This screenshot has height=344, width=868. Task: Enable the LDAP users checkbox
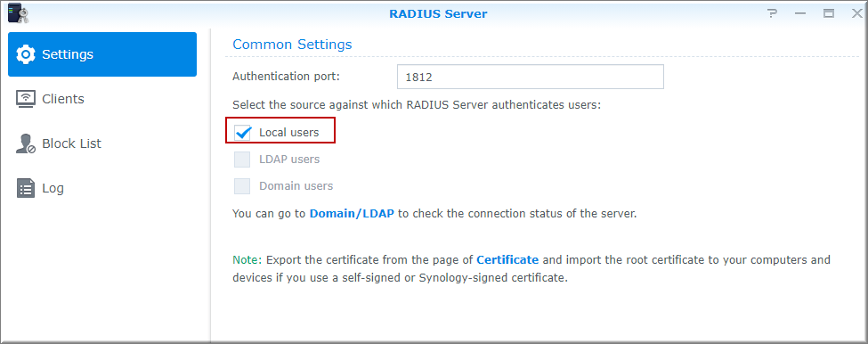pos(242,160)
